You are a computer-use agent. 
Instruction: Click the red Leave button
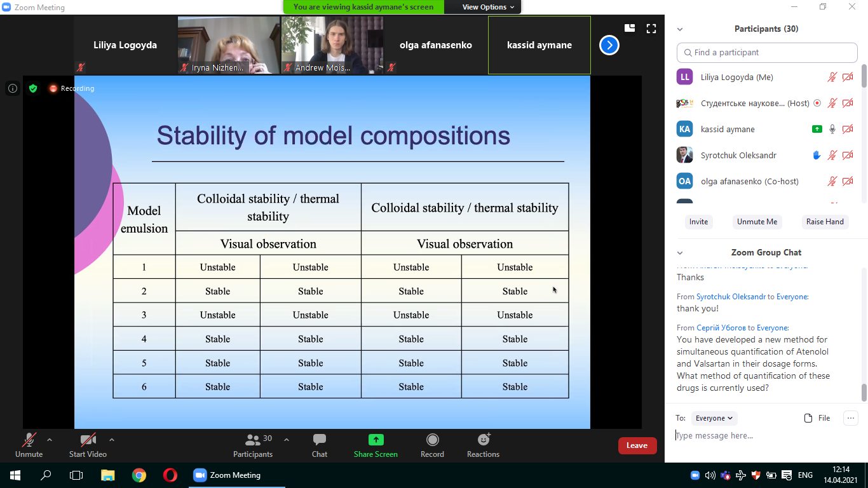(637, 445)
